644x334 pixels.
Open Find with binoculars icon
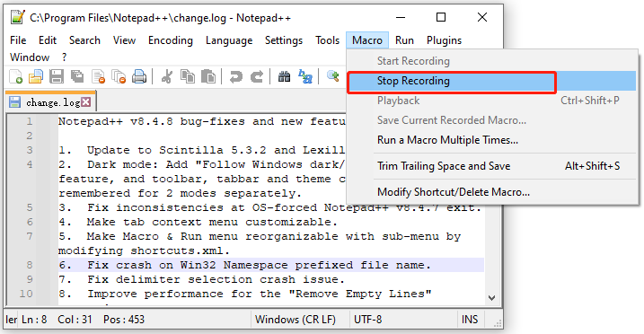284,76
